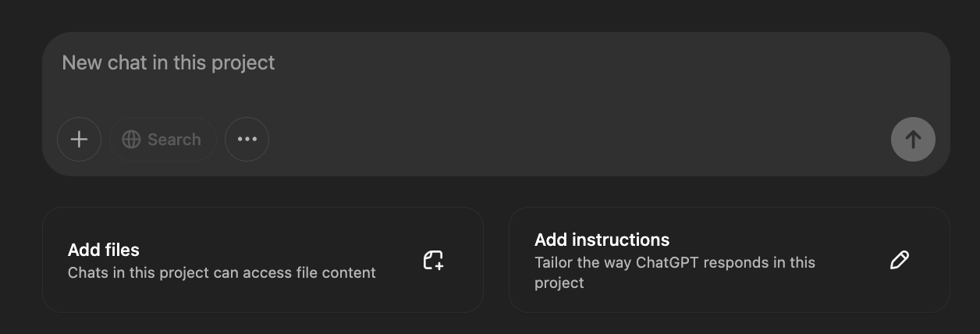The width and height of the screenshot is (980, 334).
Task: Click the grey circle behind the send arrow
Action: click(897, 151)
